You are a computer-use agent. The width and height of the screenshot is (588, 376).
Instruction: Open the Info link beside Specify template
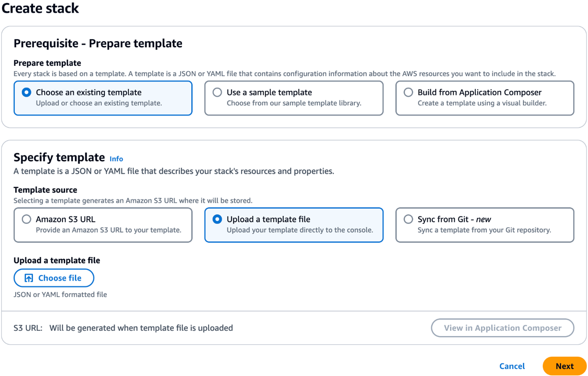[116, 159]
